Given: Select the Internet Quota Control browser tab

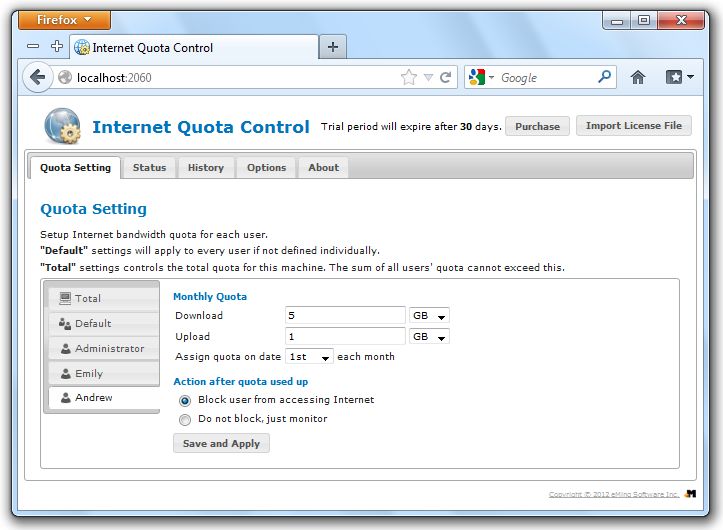Looking at the screenshot, I should tap(194, 48).
